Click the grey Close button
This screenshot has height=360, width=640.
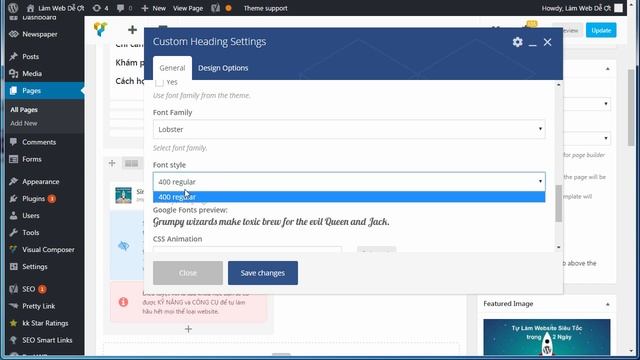pyautogui.click(x=188, y=273)
